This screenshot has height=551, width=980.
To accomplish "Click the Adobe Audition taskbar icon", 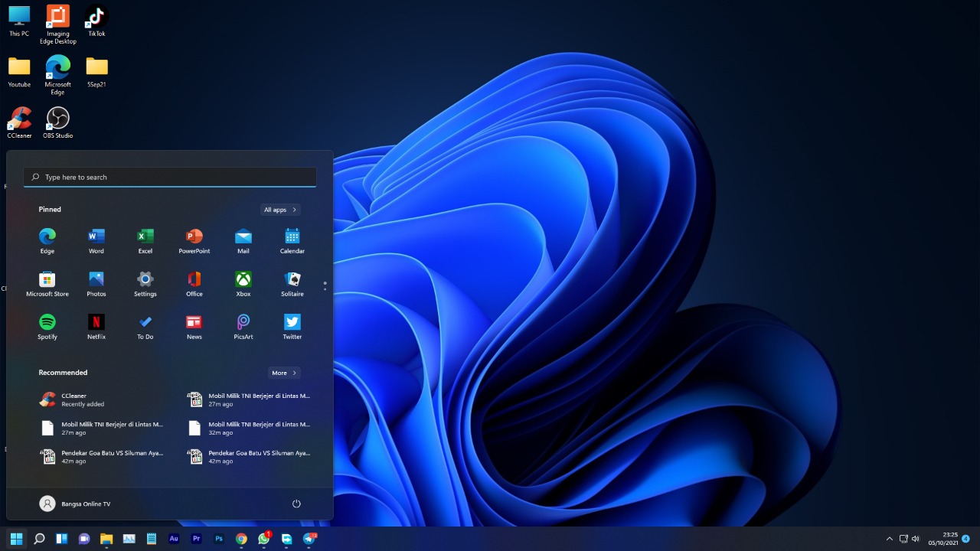I will click(174, 539).
